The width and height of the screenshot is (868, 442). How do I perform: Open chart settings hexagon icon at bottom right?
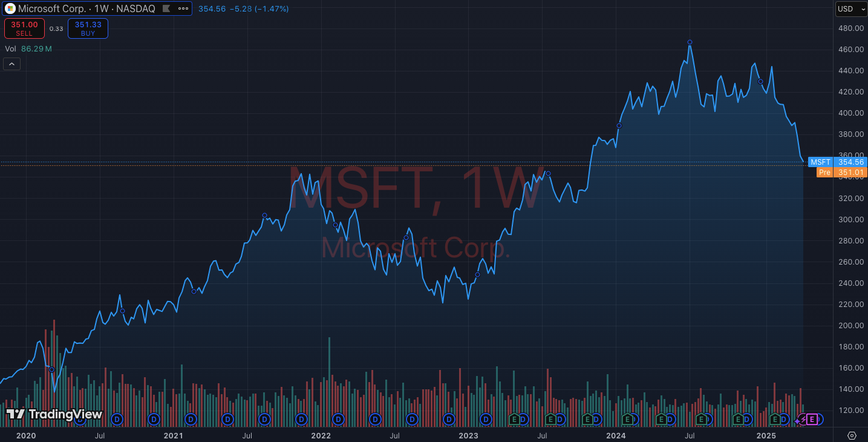point(852,435)
